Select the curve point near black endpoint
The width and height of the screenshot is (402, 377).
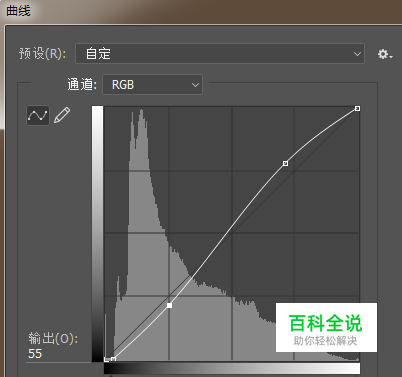coord(113,359)
